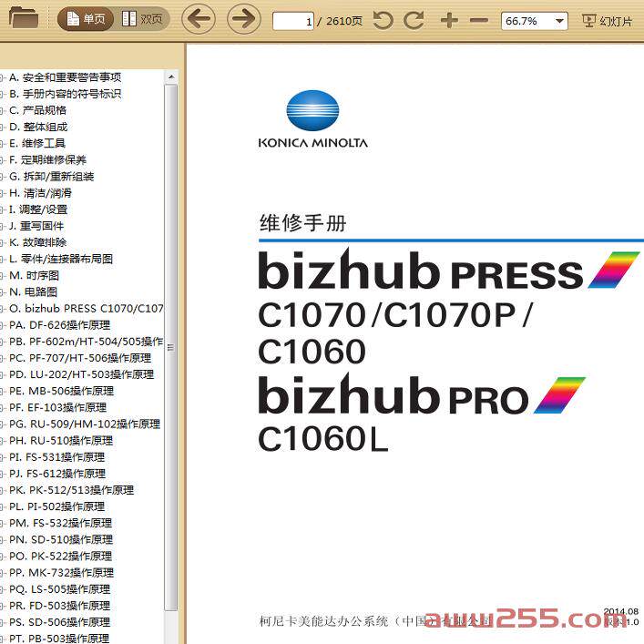This screenshot has height=644, width=644.
Task: Open bookmark PH. RU-510操作原理
Action: 61,441
